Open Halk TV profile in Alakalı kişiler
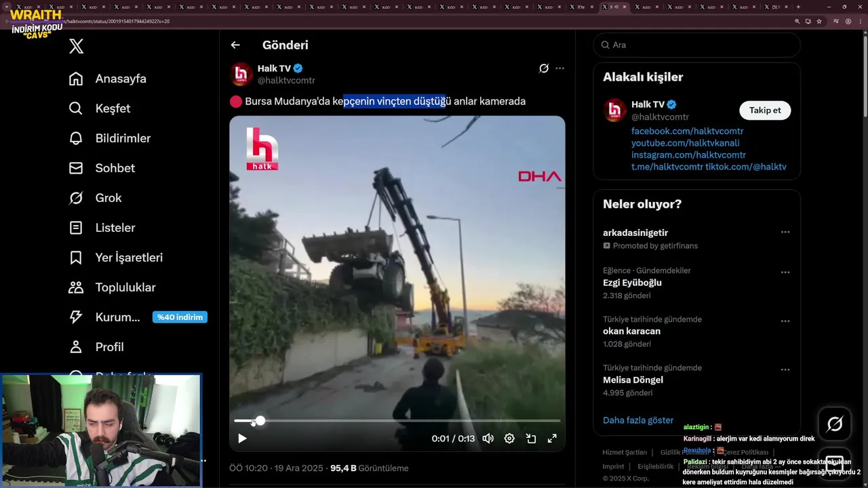Image resolution: width=868 pixels, height=488 pixels. click(648, 104)
